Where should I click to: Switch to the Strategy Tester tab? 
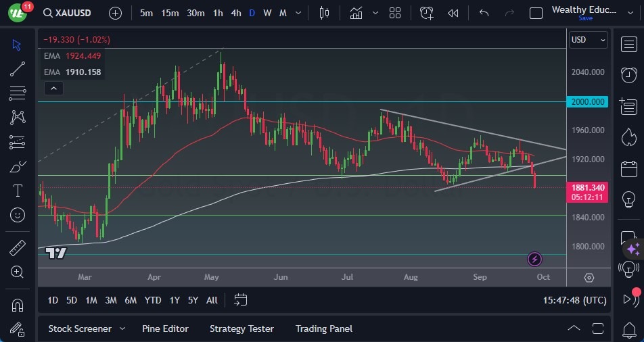241,328
